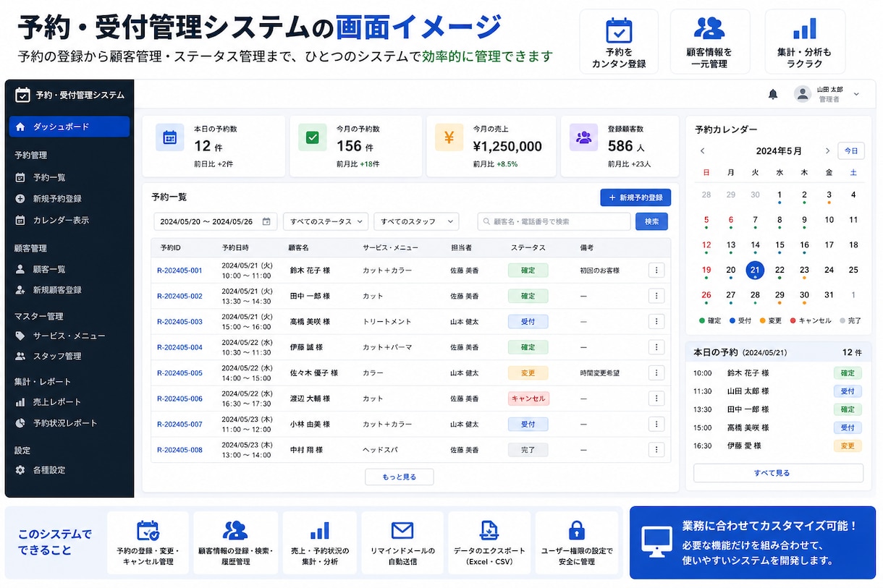Open the user avatar icon for 山田 太郎
Viewport: 883px width, 588px height.
pyautogui.click(x=802, y=94)
